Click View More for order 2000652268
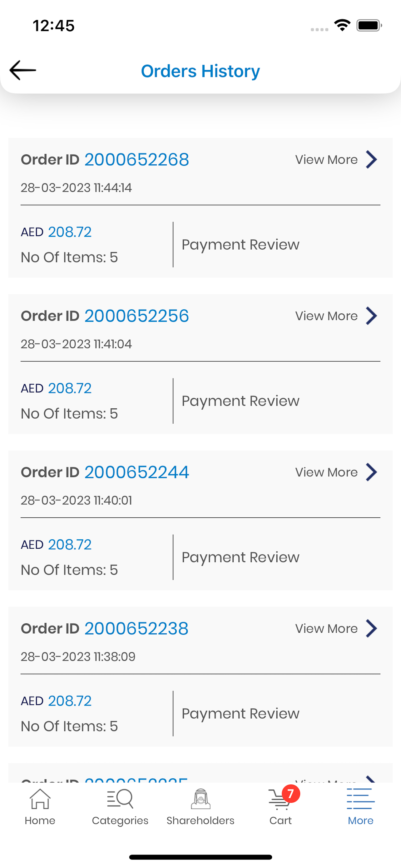Screen dimensions: 401x868 pos(326,160)
